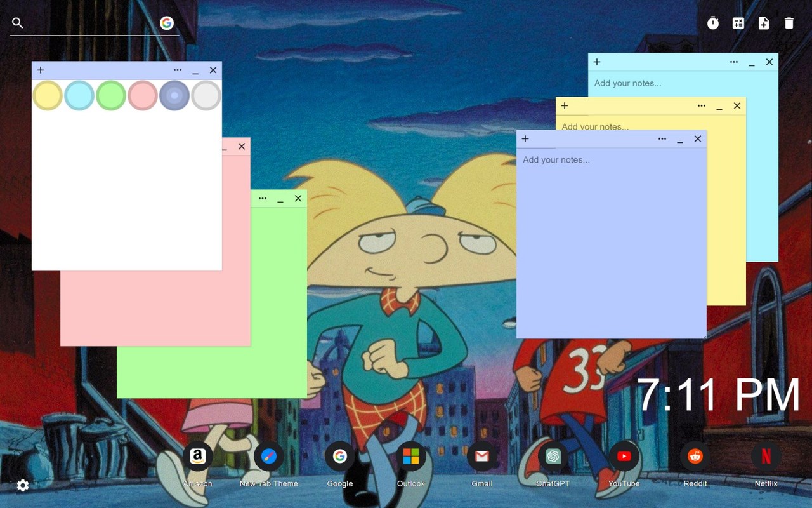Close the cyan note
The image size is (812, 508).
(769, 62)
